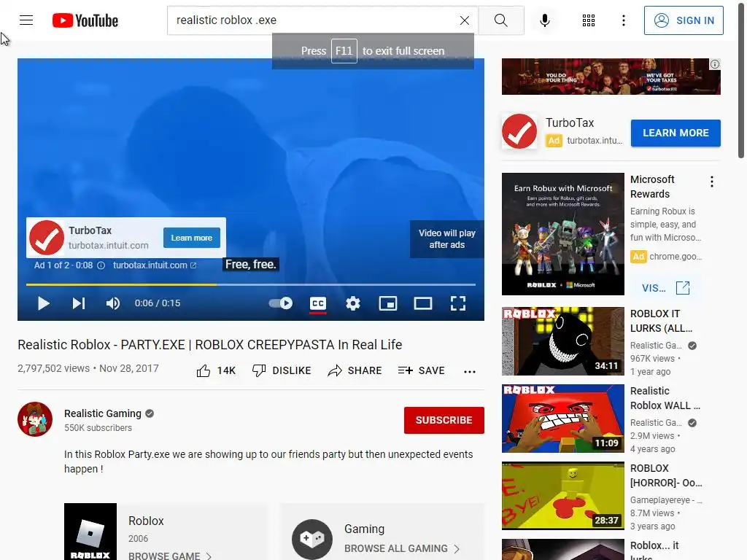Enable miniplayer mode

388,303
